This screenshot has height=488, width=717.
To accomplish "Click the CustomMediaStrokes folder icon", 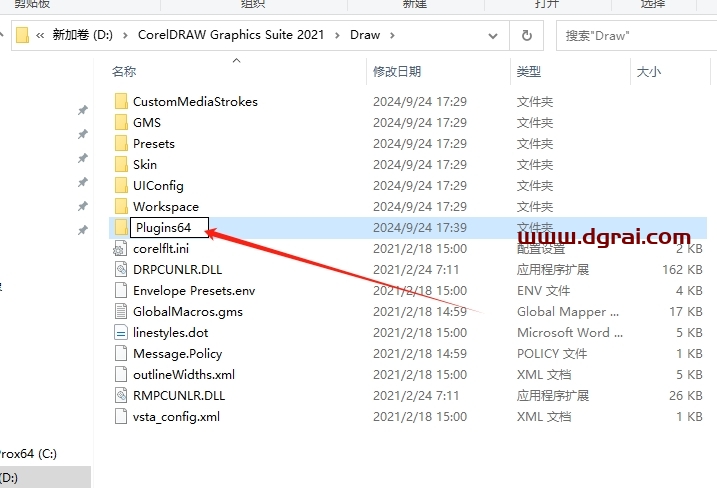I will [x=121, y=101].
